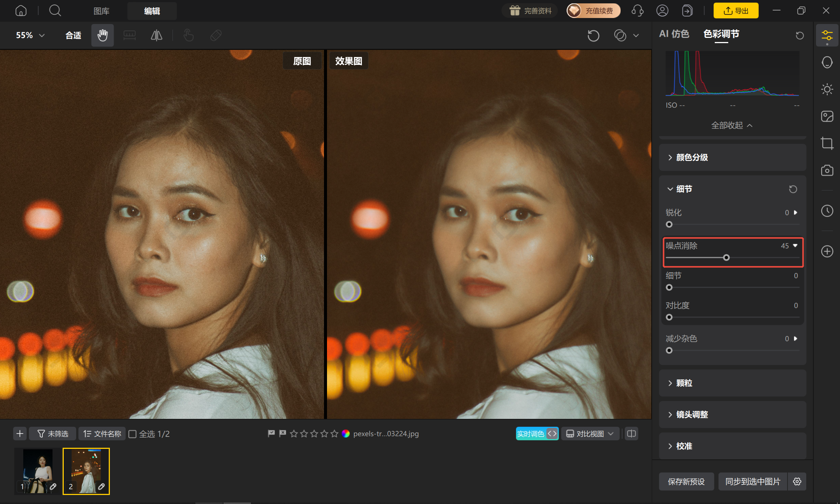
Task: Open the light sun sidebar tool
Action: 827,89
